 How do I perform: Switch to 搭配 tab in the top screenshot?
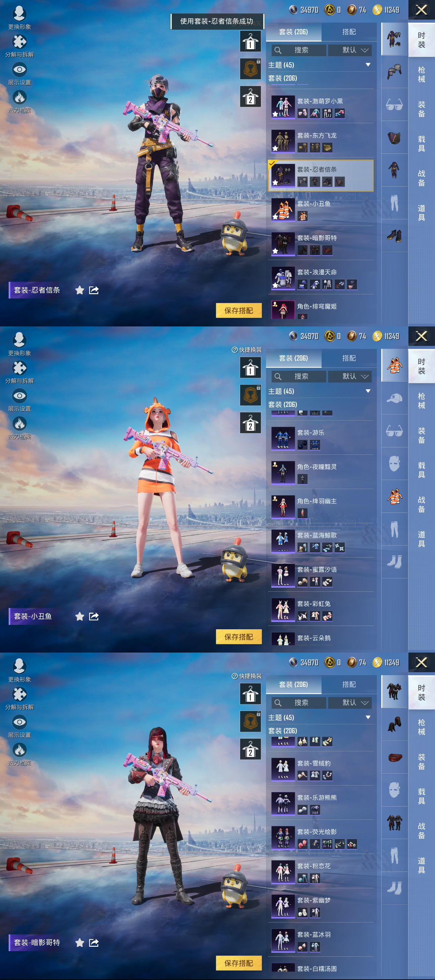tap(349, 32)
